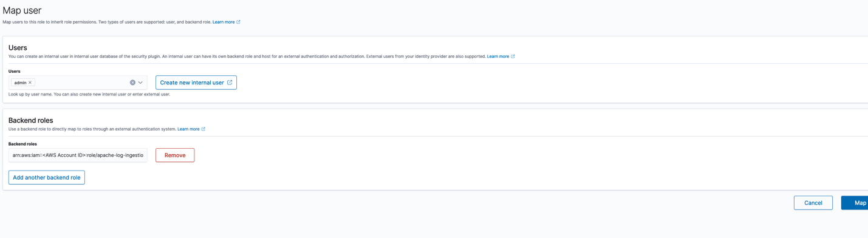Remove the admin chip from Users field

tap(30, 83)
